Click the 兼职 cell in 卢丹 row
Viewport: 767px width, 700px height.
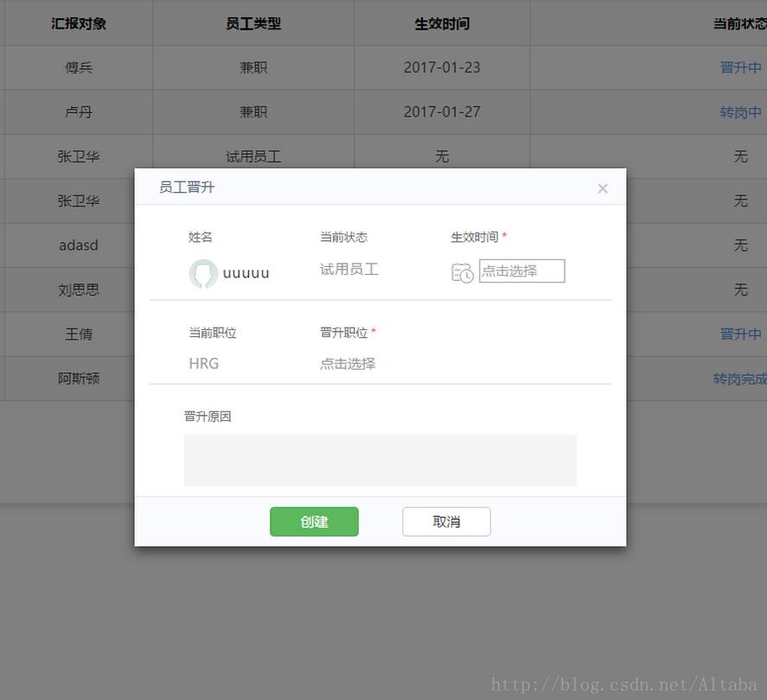253,112
